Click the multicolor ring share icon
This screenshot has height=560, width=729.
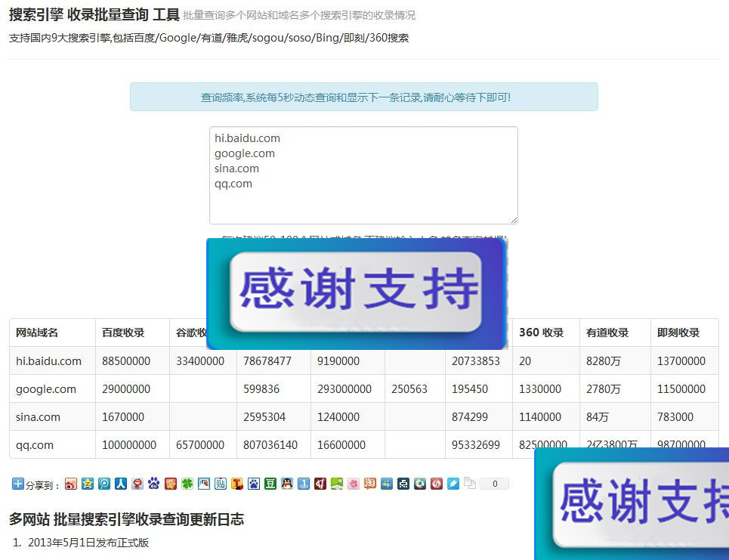(x=420, y=484)
